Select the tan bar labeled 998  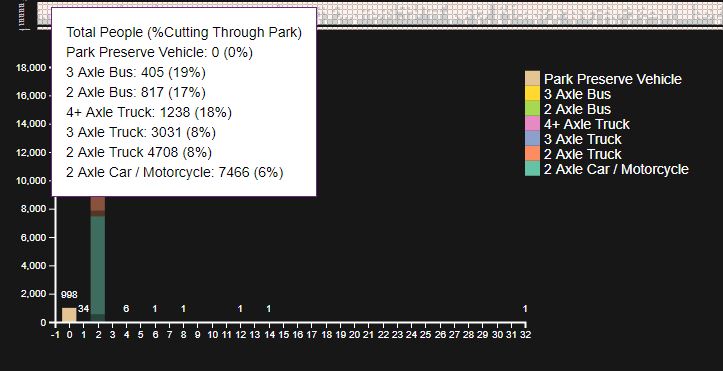tap(69, 315)
